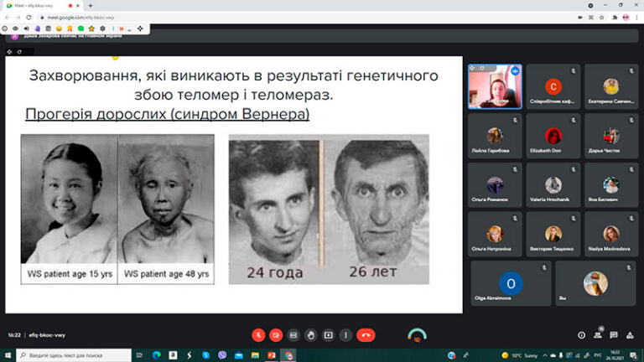Image resolution: width=644 pixels, height=362 pixels.
Task: Open the in-call chat panel
Action: [614, 335]
